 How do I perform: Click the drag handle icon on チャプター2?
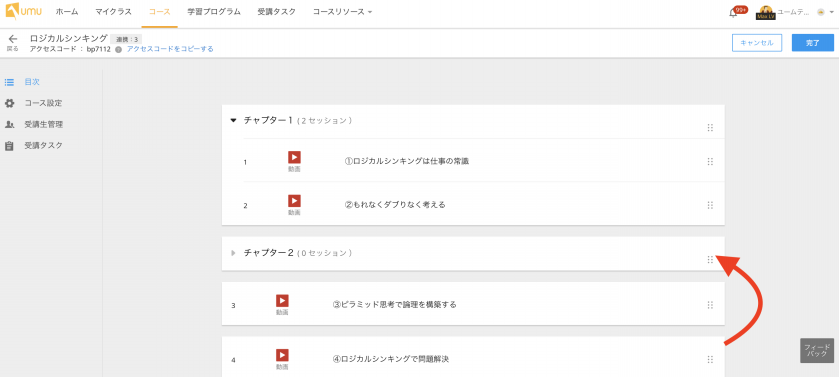pyautogui.click(x=710, y=259)
